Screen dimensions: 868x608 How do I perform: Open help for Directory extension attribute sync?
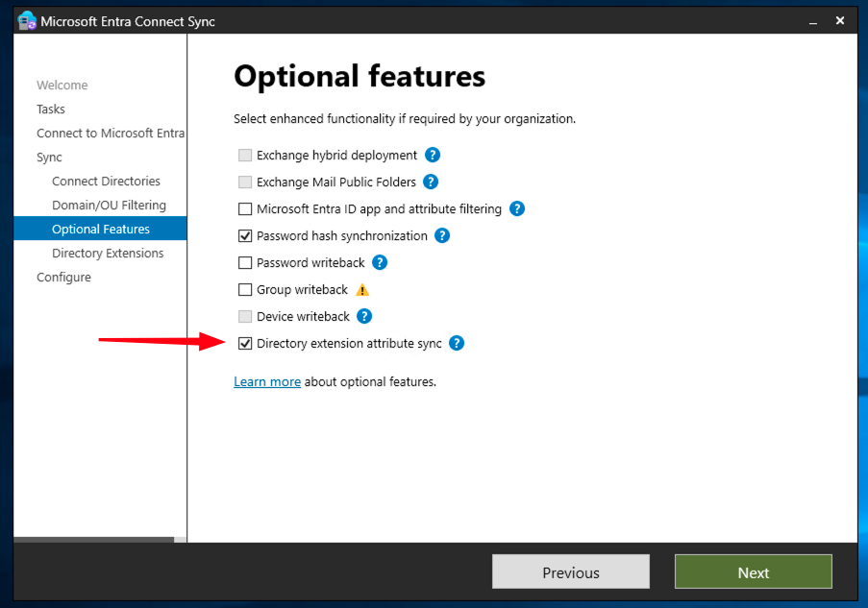click(x=457, y=343)
